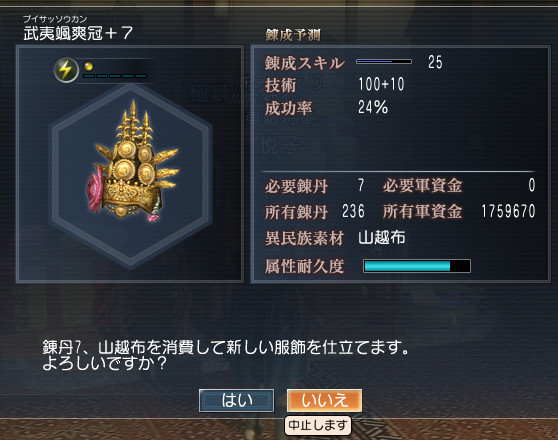Click the 武夷颯爽冠+7 item title
This screenshot has width=558, height=440.
pos(78,33)
